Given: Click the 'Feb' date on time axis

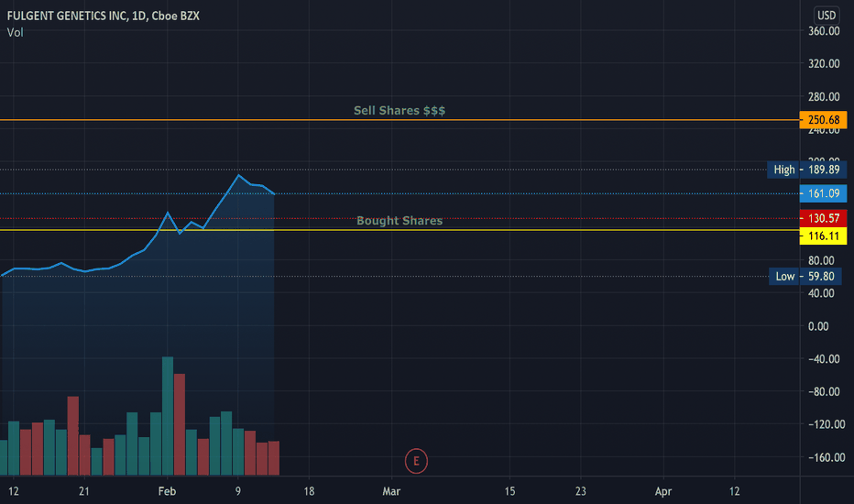Looking at the screenshot, I should (167, 491).
